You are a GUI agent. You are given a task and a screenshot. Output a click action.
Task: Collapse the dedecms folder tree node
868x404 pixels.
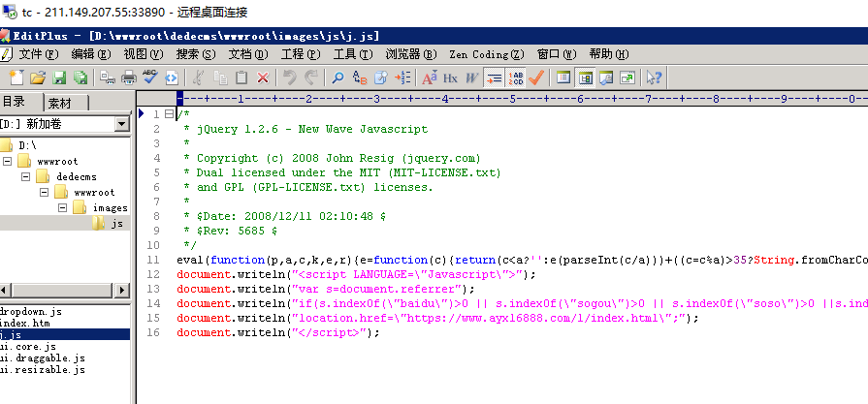25,177
